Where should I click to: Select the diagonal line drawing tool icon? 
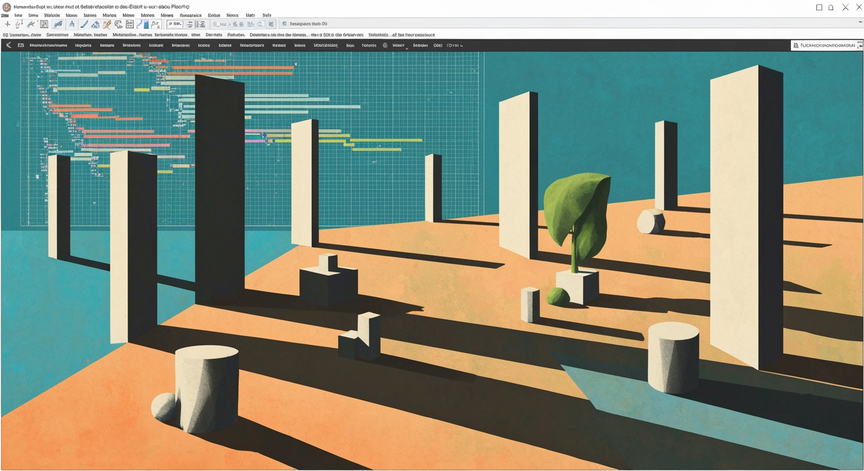tap(84, 24)
